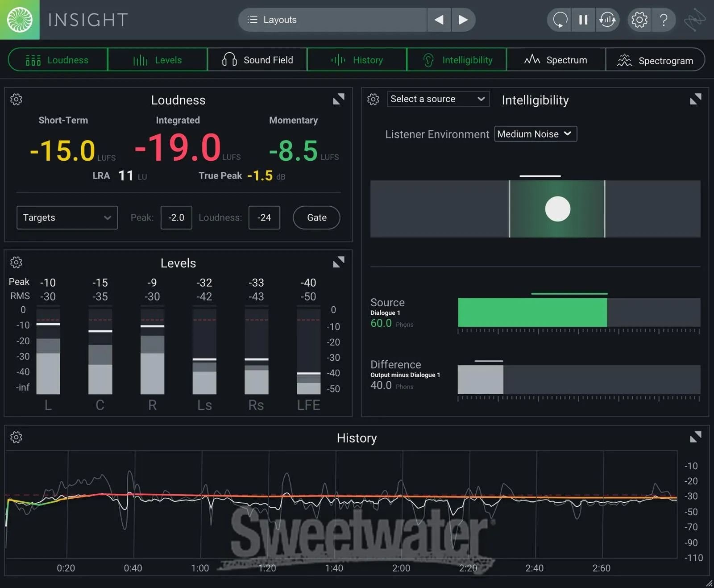Click the intelligibility white dot indicator
The height and width of the screenshot is (588, 714).
[x=558, y=209]
